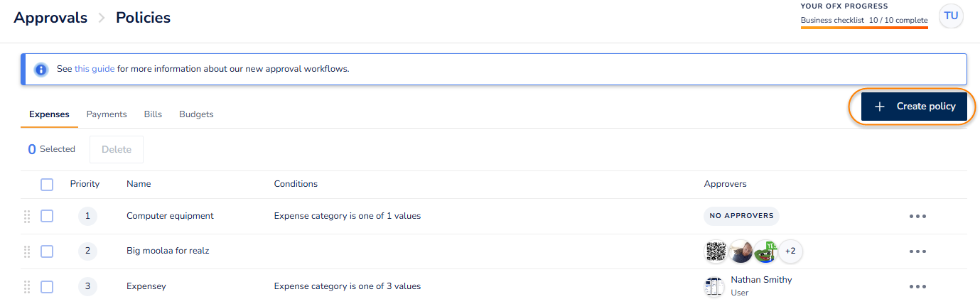Click the first approver avatar on Big moolaa
Viewport: 980px width, 304px height.
coord(716,251)
